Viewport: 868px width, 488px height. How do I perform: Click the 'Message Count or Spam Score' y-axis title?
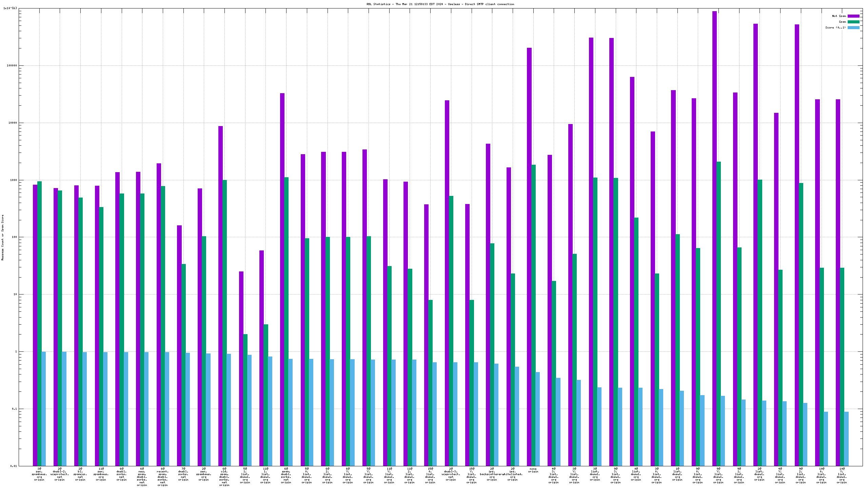[x=2, y=237]
